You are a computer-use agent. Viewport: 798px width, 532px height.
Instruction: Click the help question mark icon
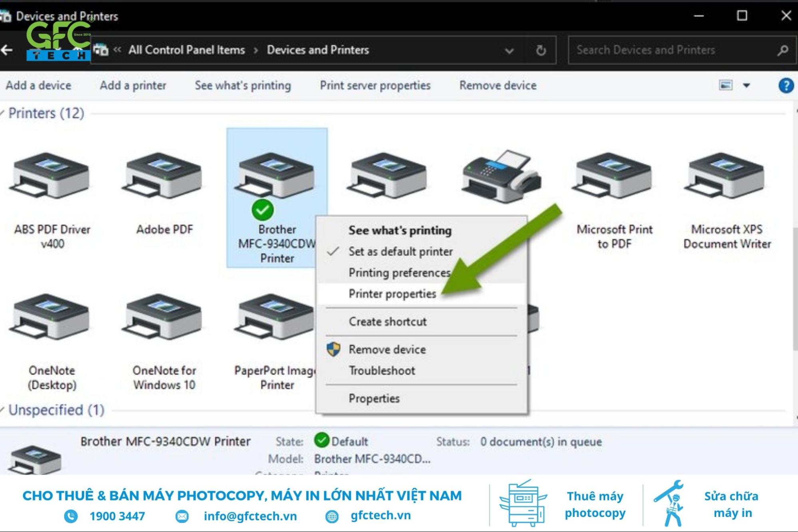tap(786, 85)
